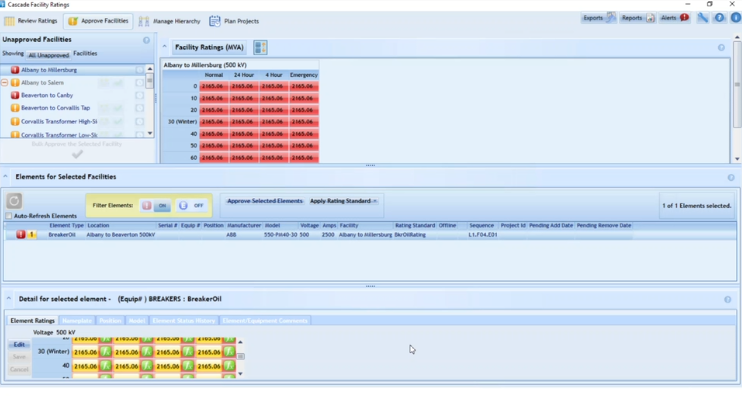Click the clock icon on Albany to Millersburg row
The height and width of the screenshot is (396, 742).
pos(139,70)
